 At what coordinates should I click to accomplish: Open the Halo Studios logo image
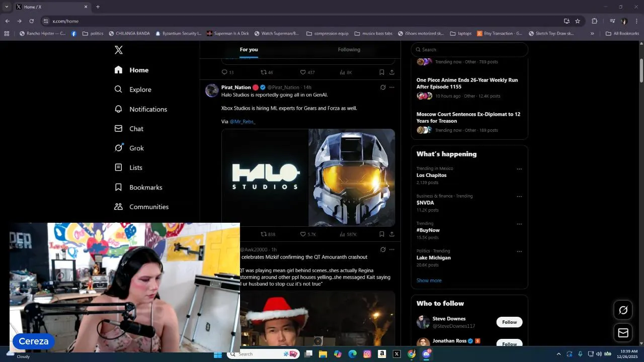[x=265, y=177]
